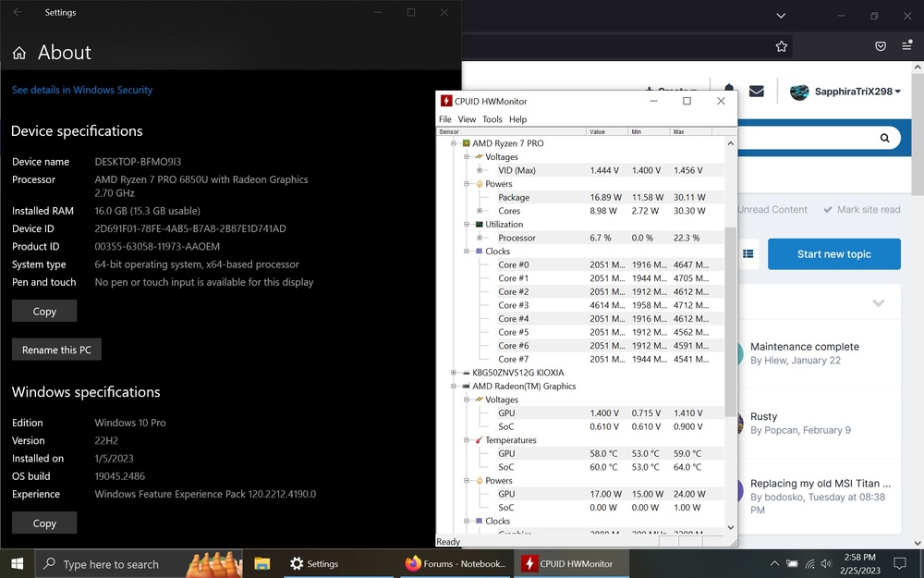Image resolution: width=924 pixels, height=578 pixels.
Task: Expand the Cores power row
Action: 479,211
